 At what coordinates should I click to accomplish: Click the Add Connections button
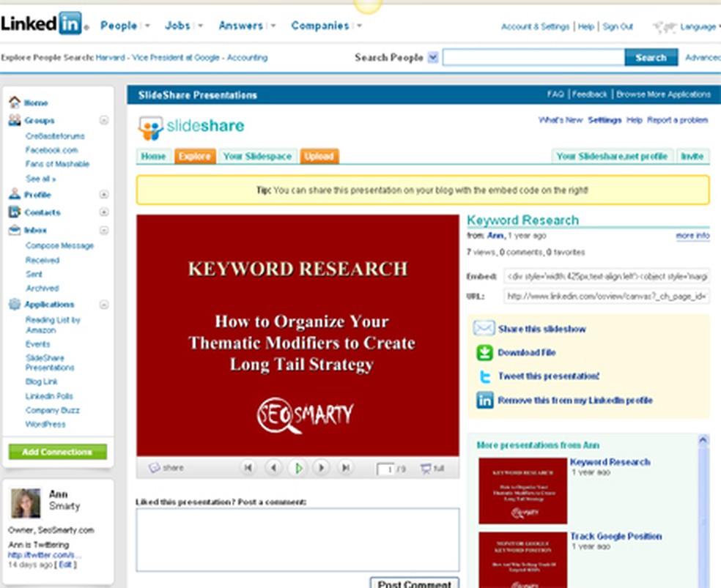(57, 452)
